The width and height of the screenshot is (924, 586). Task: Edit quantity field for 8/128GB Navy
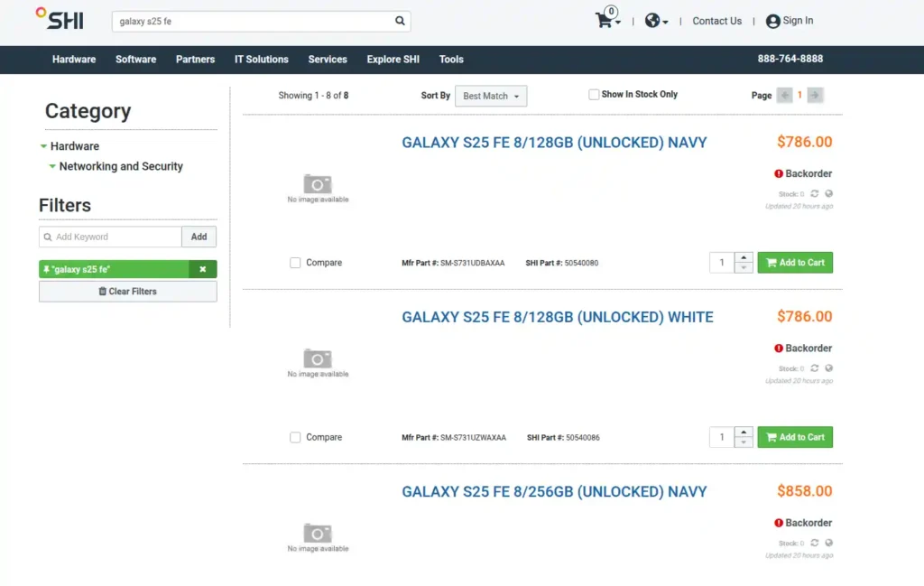pyautogui.click(x=722, y=263)
